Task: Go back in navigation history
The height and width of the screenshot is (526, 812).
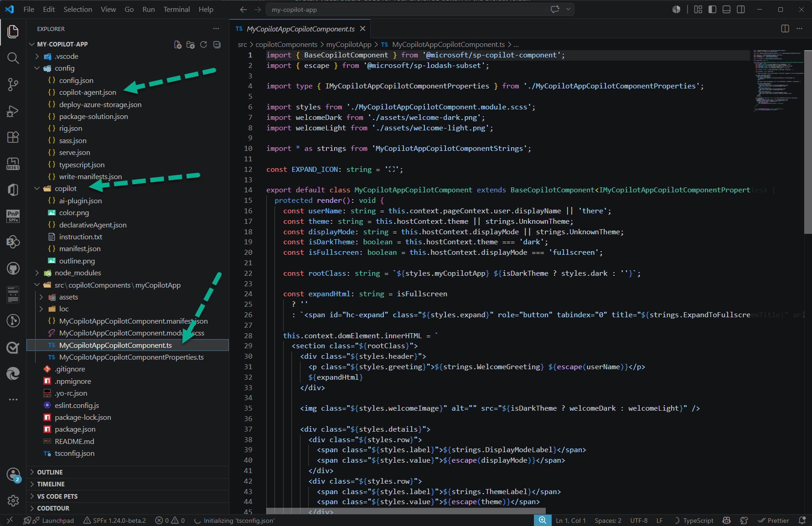Action: point(243,10)
